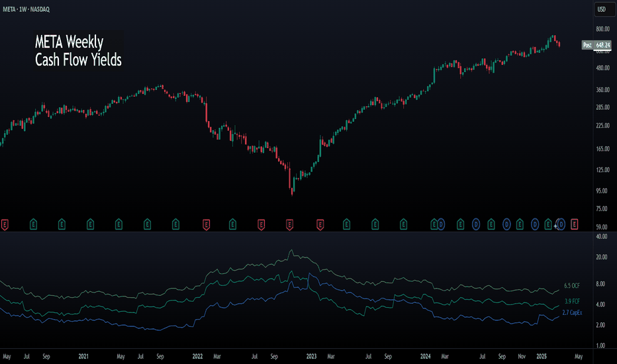Open the USD currency selector
This screenshot has width=617, height=364.
pos(604,9)
